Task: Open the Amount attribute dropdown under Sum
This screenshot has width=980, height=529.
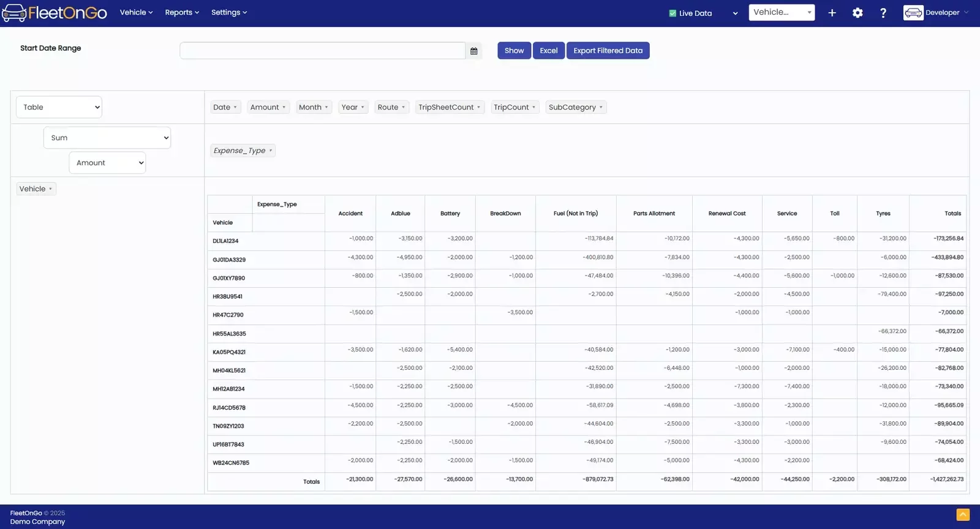Action: (x=107, y=163)
